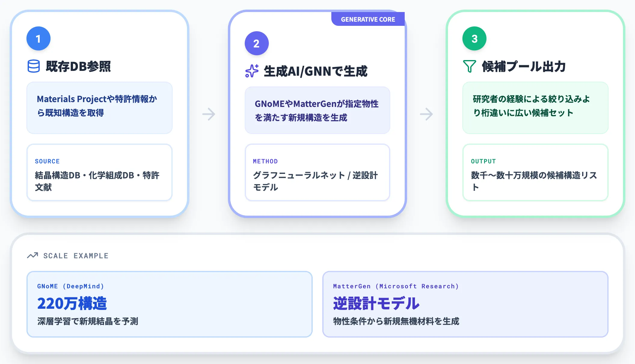Click the text 結晶構造DB・化学組成DB・特許文献
Image resolution: width=635 pixels, height=364 pixels.
pyautogui.click(x=97, y=181)
